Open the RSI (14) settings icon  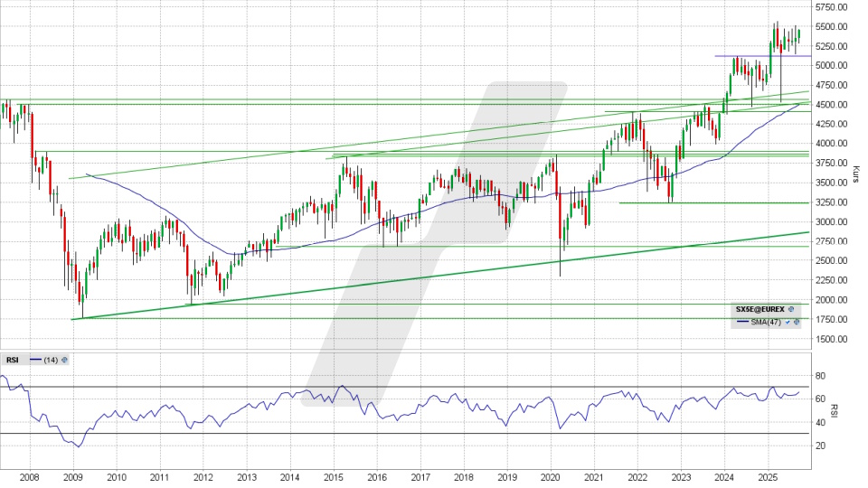click(64, 360)
